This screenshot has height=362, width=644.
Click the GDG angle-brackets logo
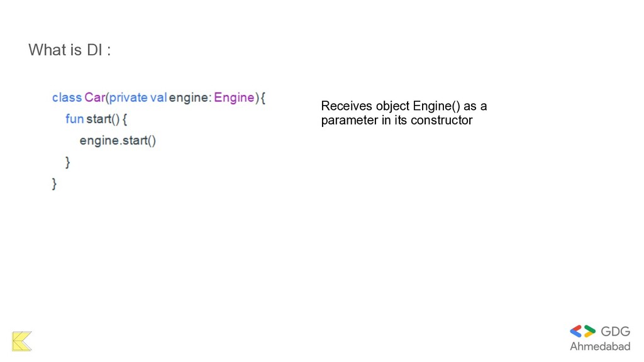(x=582, y=331)
